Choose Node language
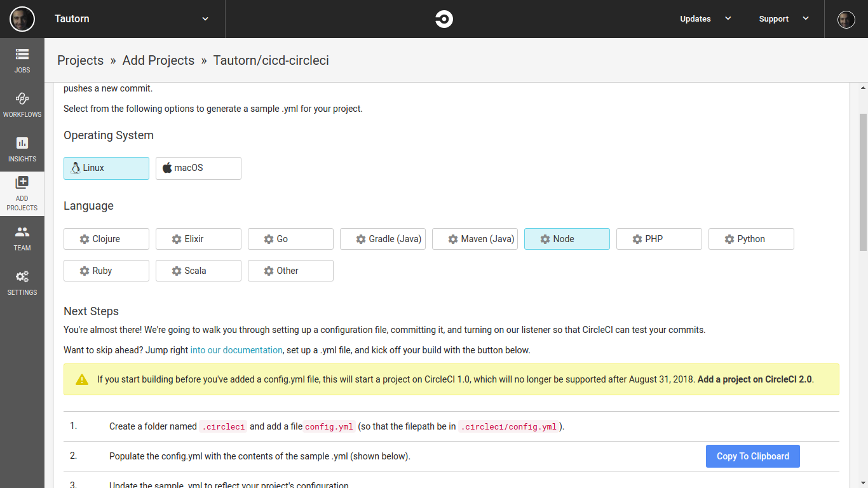This screenshot has height=488, width=868. pos(567,239)
